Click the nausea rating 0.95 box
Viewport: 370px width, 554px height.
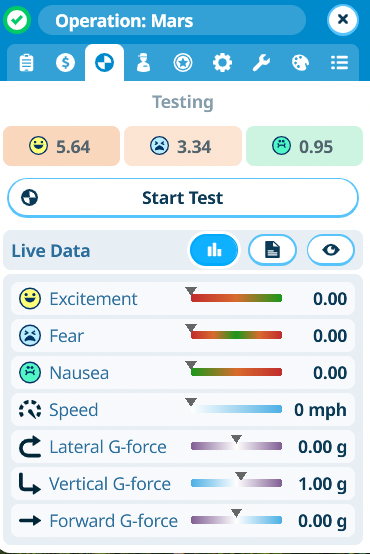pyautogui.click(x=304, y=146)
